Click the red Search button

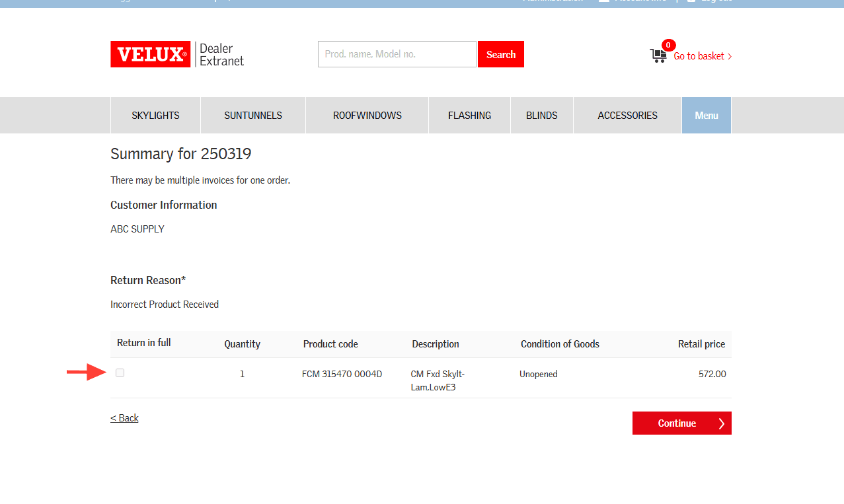point(501,54)
